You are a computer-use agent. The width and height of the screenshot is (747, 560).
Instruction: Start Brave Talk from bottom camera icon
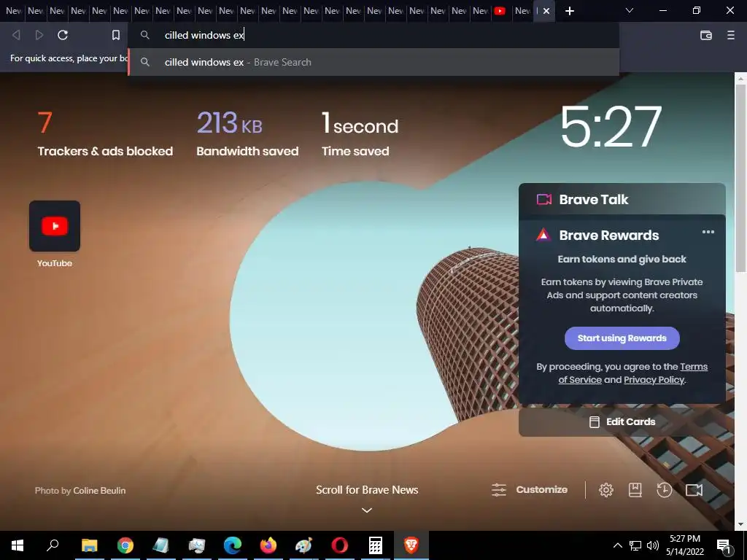[x=694, y=489]
